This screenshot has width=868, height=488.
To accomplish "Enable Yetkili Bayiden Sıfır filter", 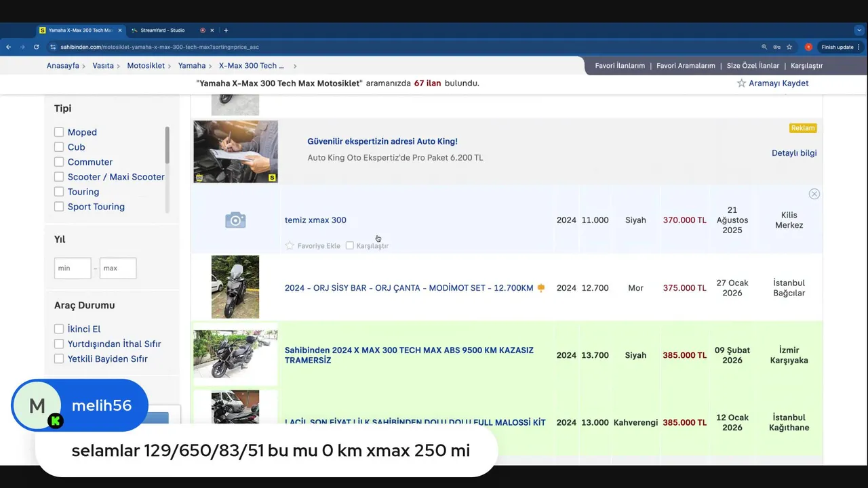I will click(x=59, y=359).
